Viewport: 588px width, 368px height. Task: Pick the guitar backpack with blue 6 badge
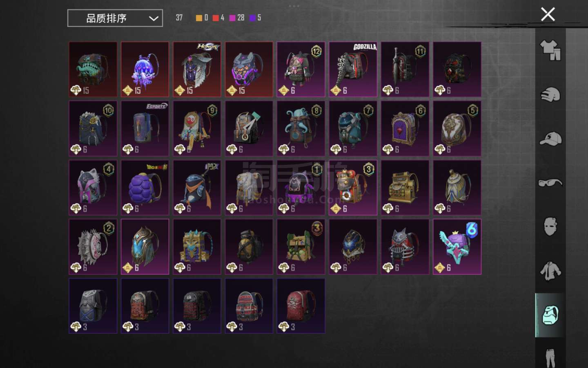point(457,247)
